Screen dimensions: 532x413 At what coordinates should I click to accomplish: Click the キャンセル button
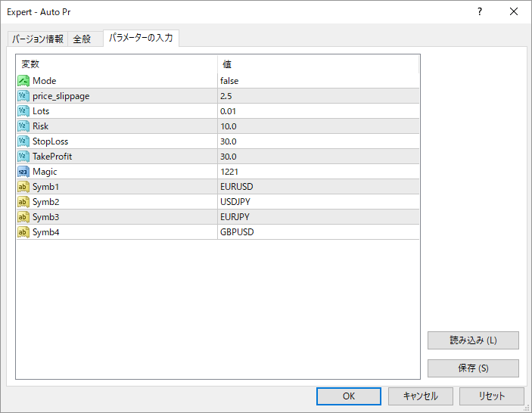[x=420, y=396]
